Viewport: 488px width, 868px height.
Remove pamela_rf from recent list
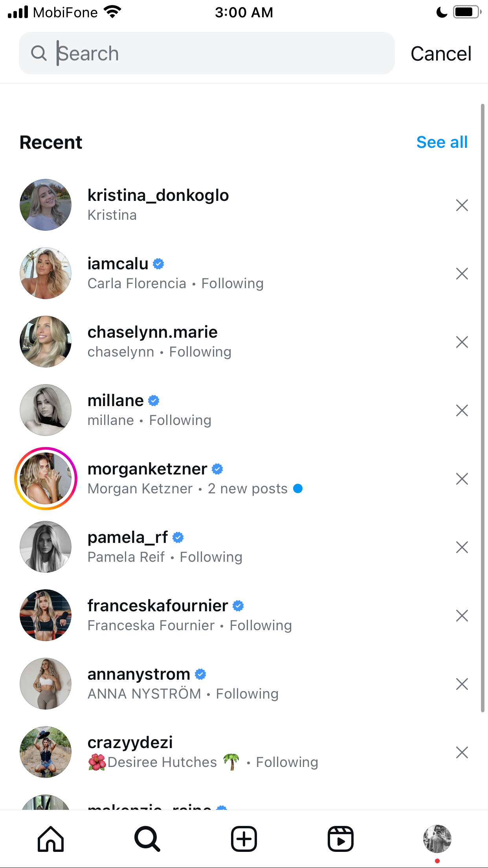(x=462, y=547)
